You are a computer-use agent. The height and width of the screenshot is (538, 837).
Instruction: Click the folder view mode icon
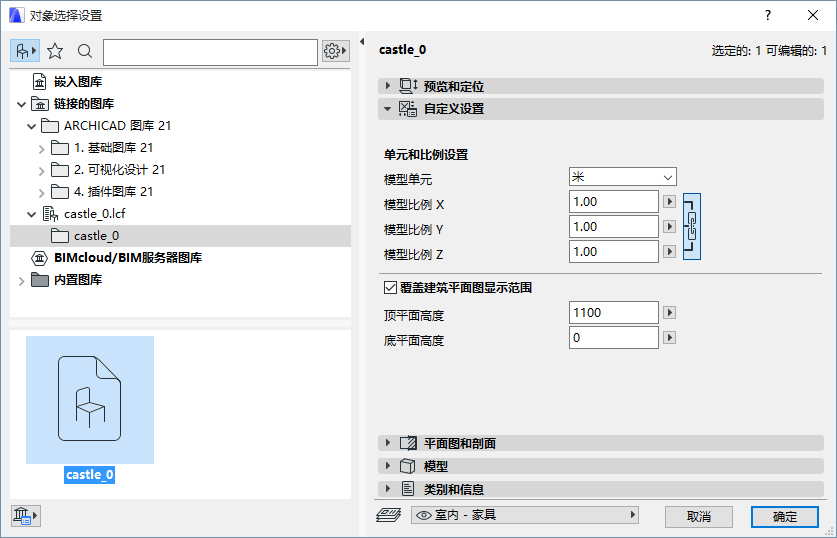(24, 51)
